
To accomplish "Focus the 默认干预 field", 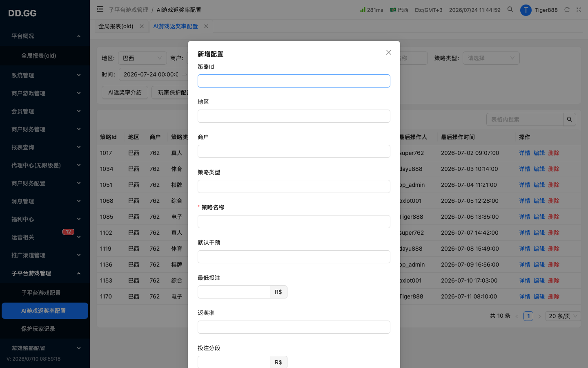I will [294, 257].
